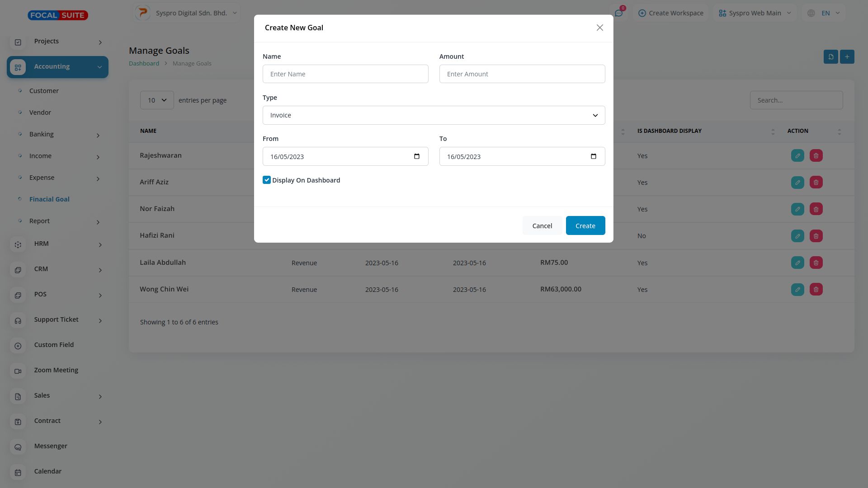The height and width of the screenshot is (488, 868).
Task: Click the Cancel button
Action: point(542,226)
